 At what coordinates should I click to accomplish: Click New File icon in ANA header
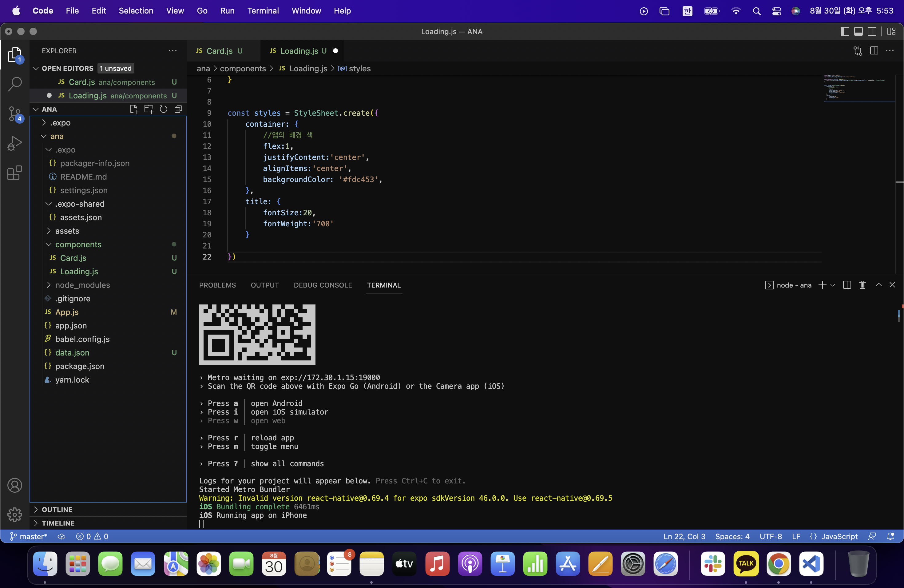coord(134,109)
